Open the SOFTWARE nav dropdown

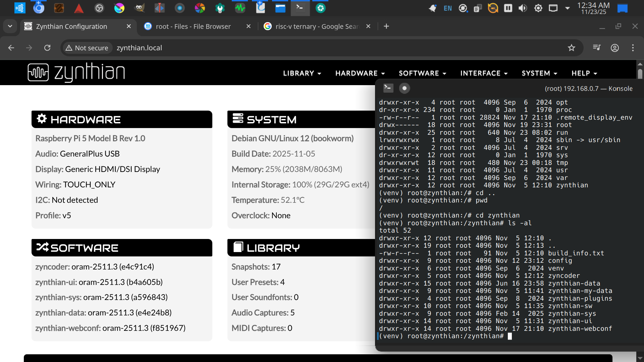(422, 73)
